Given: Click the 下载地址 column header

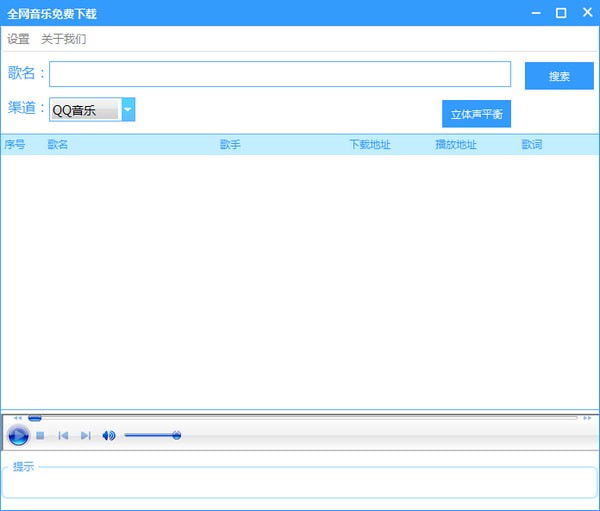Looking at the screenshot, I should tap(370, 145).
